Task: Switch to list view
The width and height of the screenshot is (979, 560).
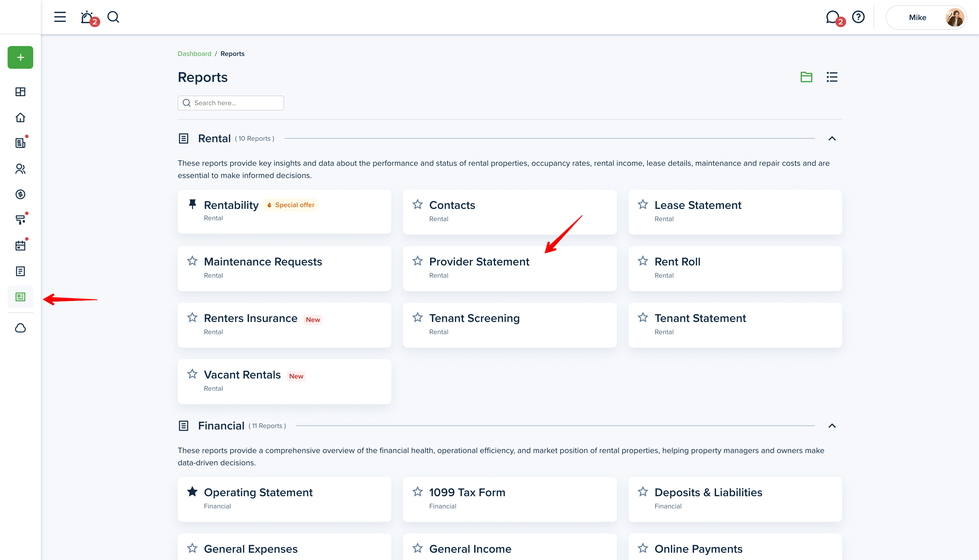Action: 832,77
